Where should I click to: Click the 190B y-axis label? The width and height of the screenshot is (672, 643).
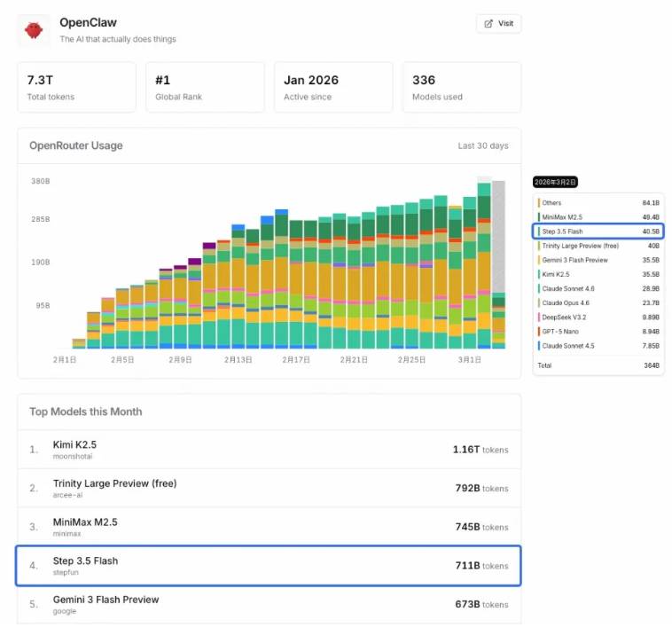point(40,262)
